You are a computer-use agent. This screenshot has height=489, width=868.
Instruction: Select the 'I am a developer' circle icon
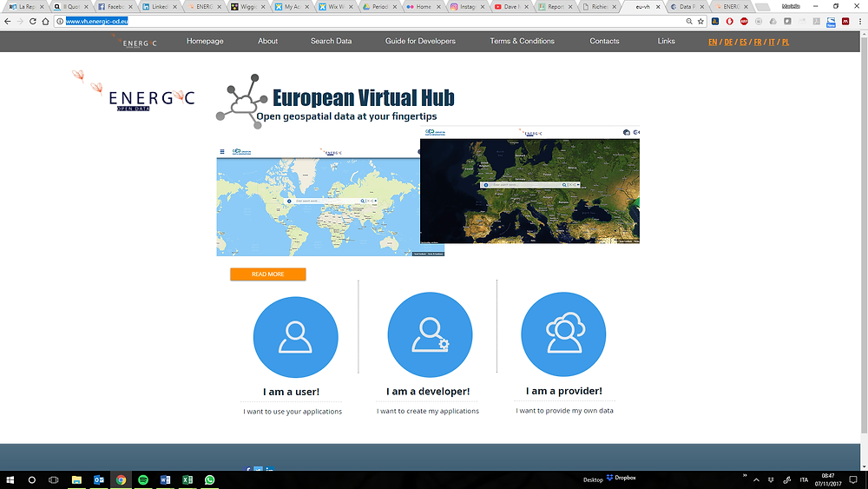pos(431,334)
